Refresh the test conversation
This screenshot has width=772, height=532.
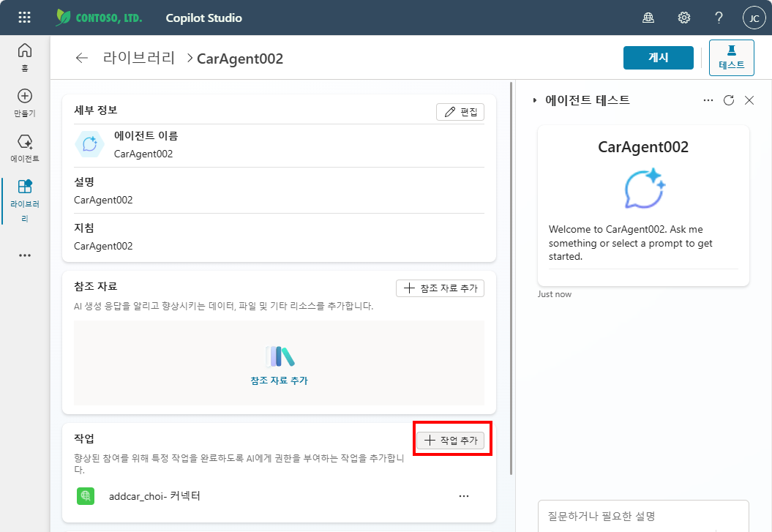pyautogui.click(x=729, y=100)
